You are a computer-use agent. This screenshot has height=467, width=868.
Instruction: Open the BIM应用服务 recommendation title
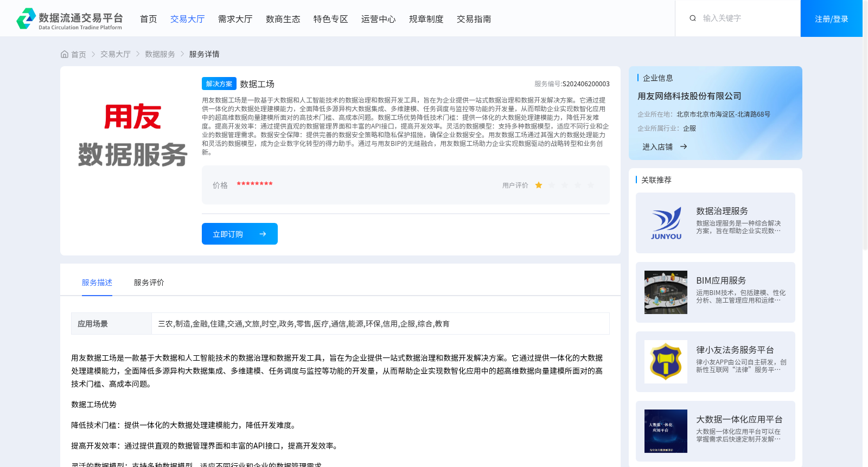721,280
